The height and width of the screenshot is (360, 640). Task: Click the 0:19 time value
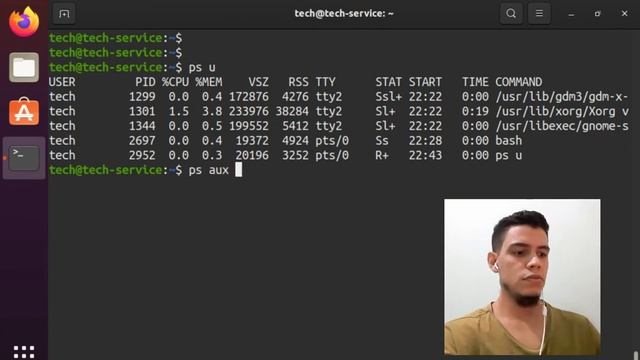(475, 111)
